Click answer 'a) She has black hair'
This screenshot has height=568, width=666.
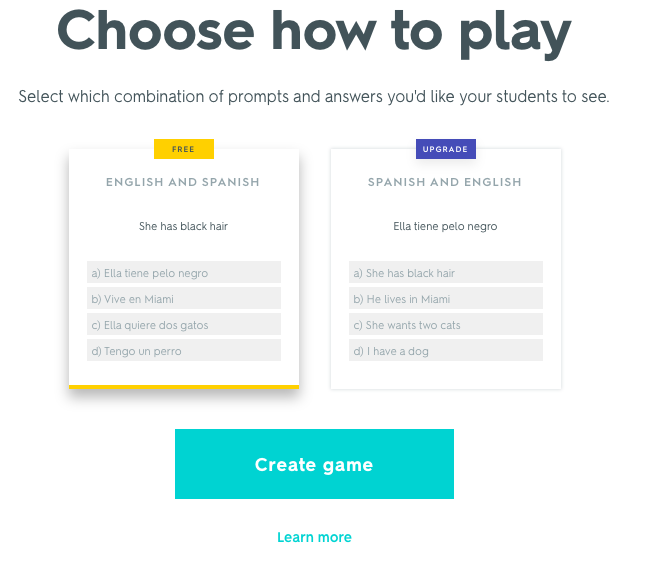tap(446, 273)
